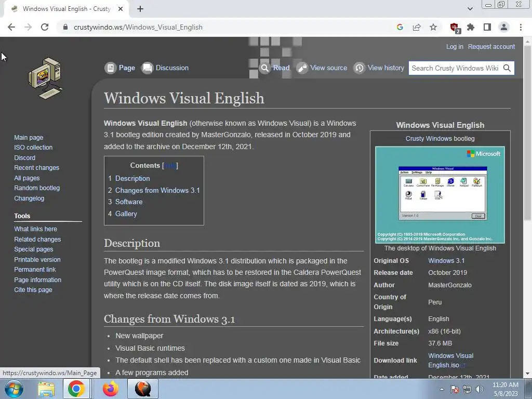This screenshot has width=532, height=399.
Task: Switch to Chrome in the taskbar
Action: [x=76, y=389]
